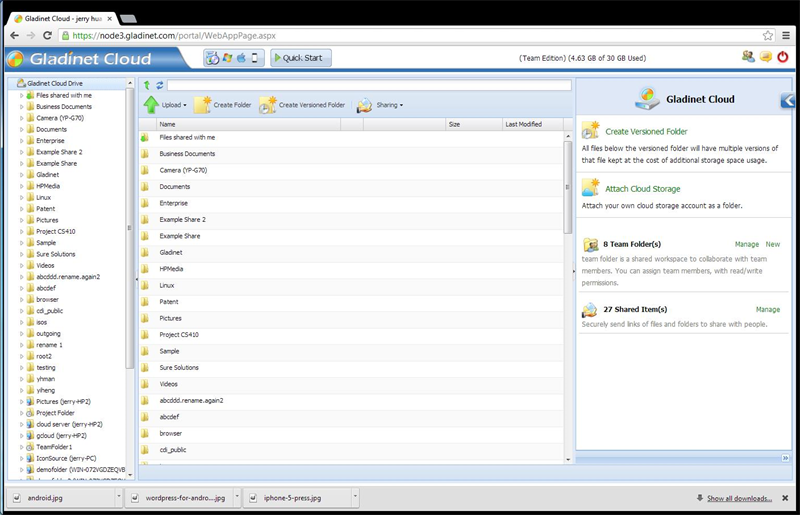The height and width of the screenshot is (515, 800).
Task: Open android.jpg download options arrow
Action: (x=118, y=497)
